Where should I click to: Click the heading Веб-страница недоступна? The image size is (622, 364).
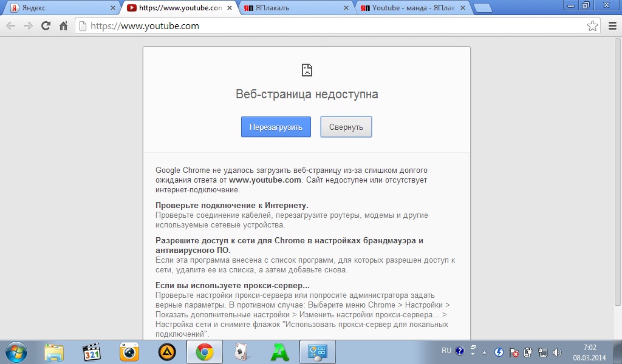click(x=307, y=94)
